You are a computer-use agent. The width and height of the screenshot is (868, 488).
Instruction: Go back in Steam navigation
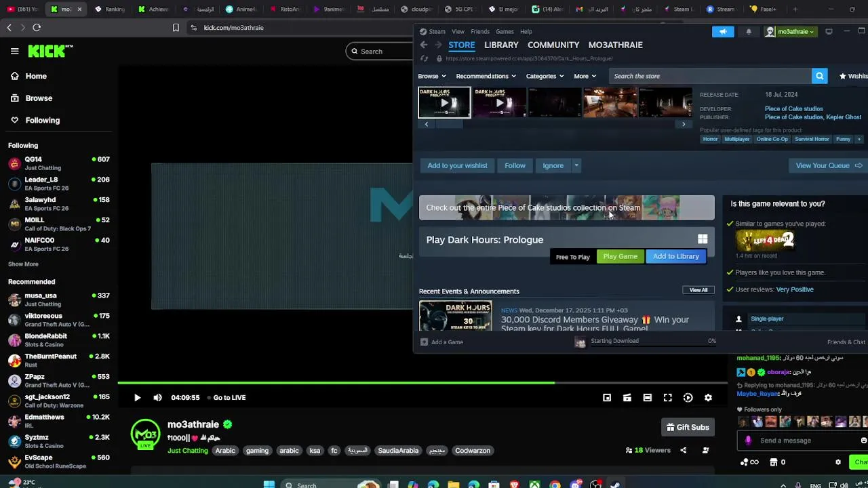[x=424, y=45]
